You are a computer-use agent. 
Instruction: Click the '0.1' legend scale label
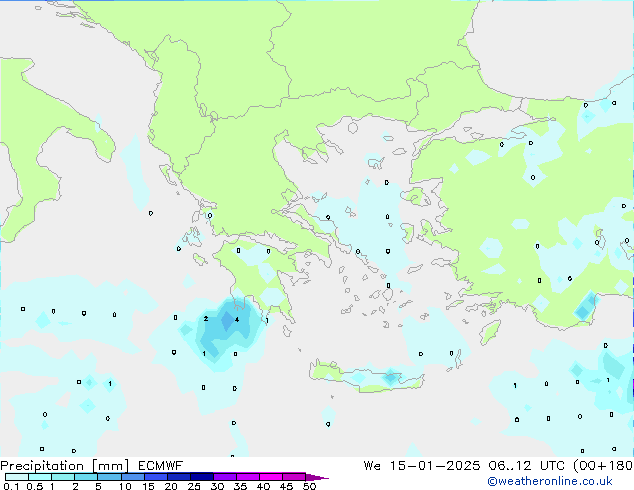point(11,486)
